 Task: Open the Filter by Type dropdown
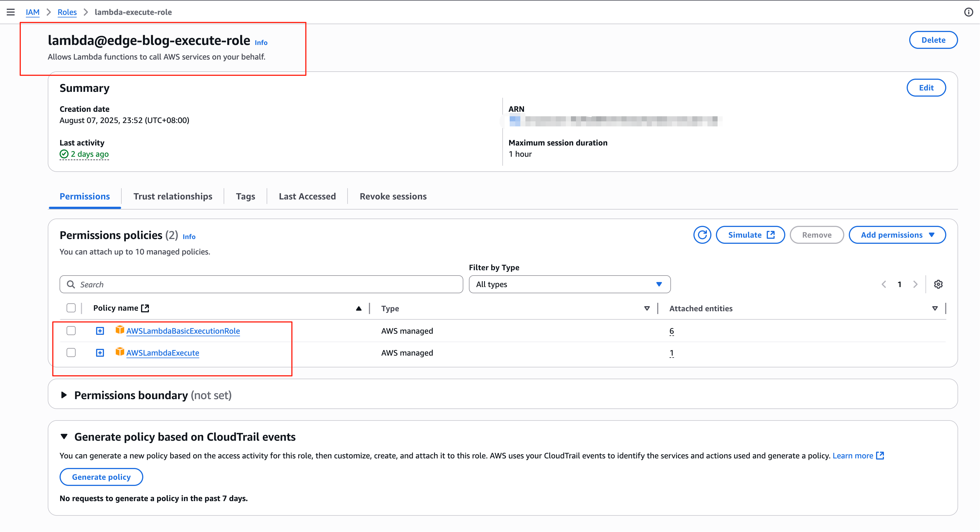(x=569, y=285)
